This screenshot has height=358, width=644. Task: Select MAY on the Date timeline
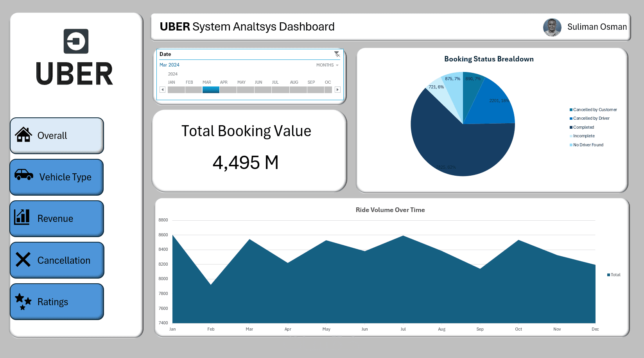(246, 90)
